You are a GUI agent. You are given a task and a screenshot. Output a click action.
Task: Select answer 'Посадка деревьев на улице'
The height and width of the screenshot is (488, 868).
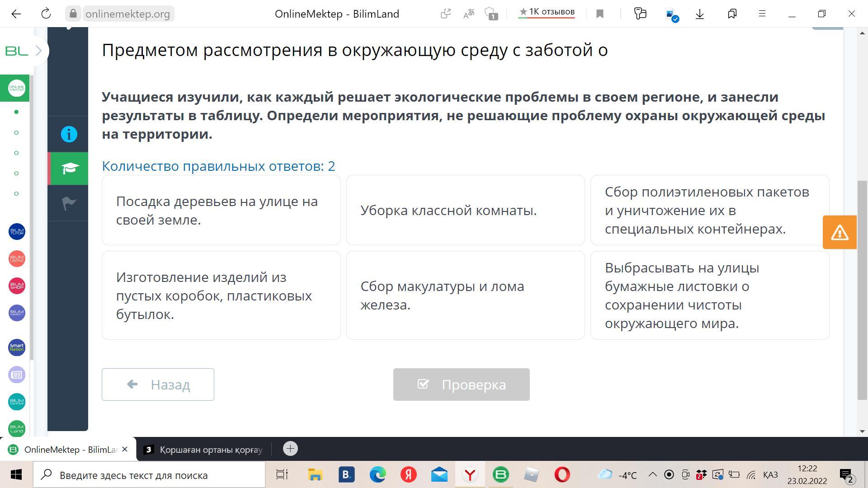(221, 210)
